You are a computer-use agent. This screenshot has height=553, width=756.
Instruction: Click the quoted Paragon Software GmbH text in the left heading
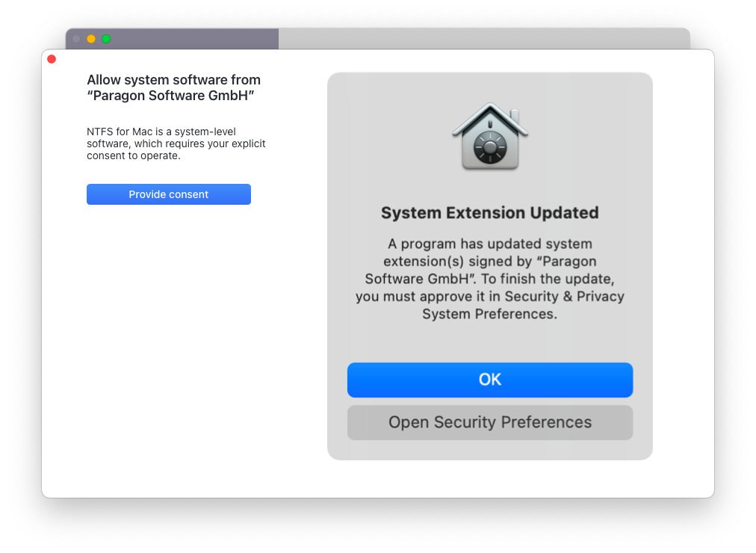pyautogui.click(x=170, y=96)
